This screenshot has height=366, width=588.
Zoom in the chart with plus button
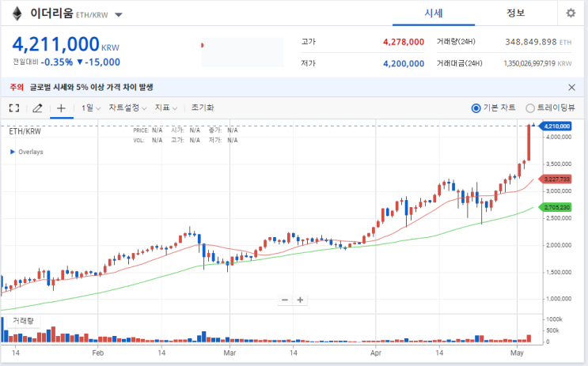pos(300,300)
